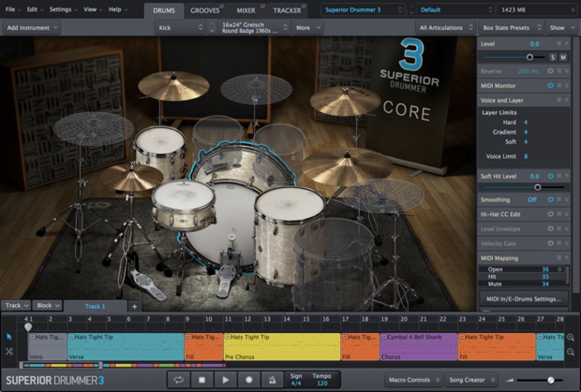Stop playback using the stop button
Screen dimensions: 581x392
202,379
